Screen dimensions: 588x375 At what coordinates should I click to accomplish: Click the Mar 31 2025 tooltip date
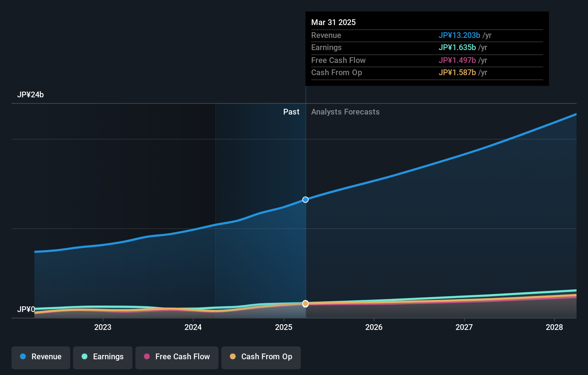tap(333, 22)
